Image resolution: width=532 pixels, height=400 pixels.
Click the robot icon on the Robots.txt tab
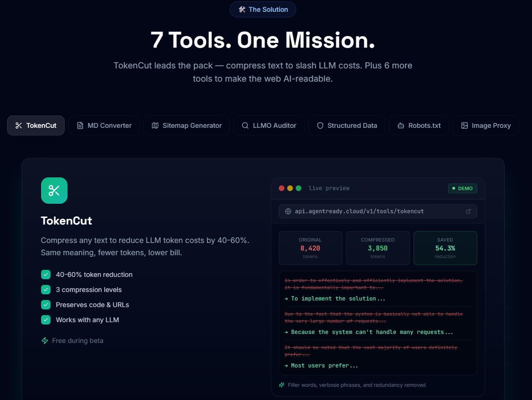(x=400, y=125)
